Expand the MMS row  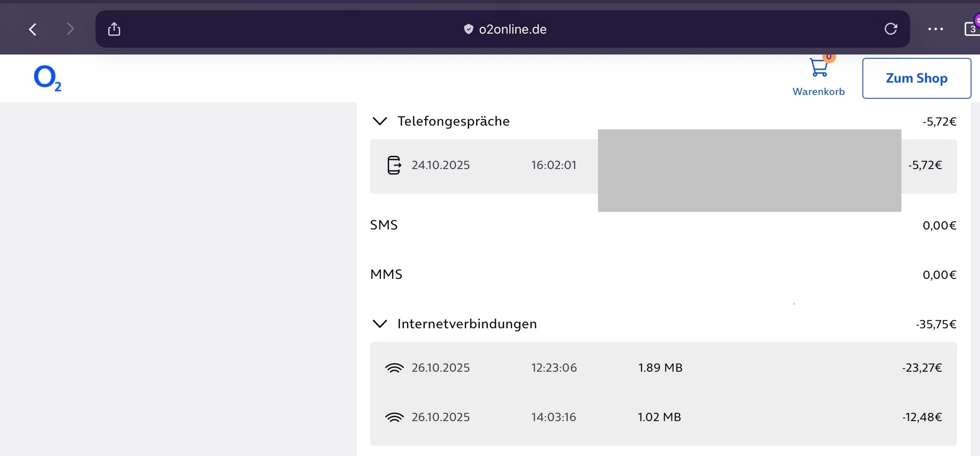tap(386, 274)
